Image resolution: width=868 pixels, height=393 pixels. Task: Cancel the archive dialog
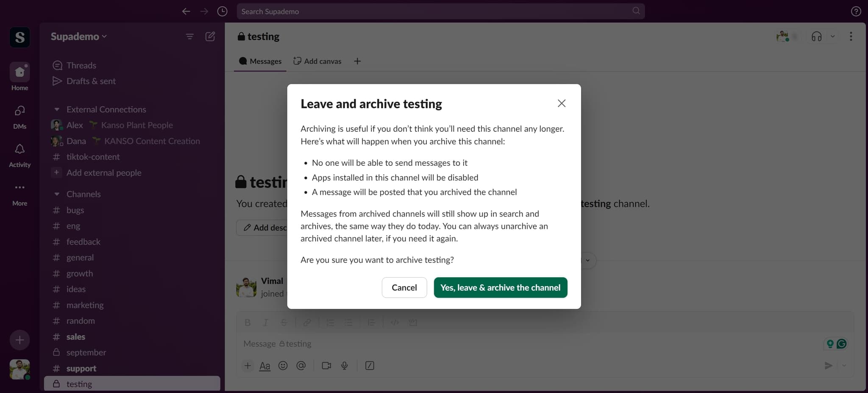[x=404, y=287]
